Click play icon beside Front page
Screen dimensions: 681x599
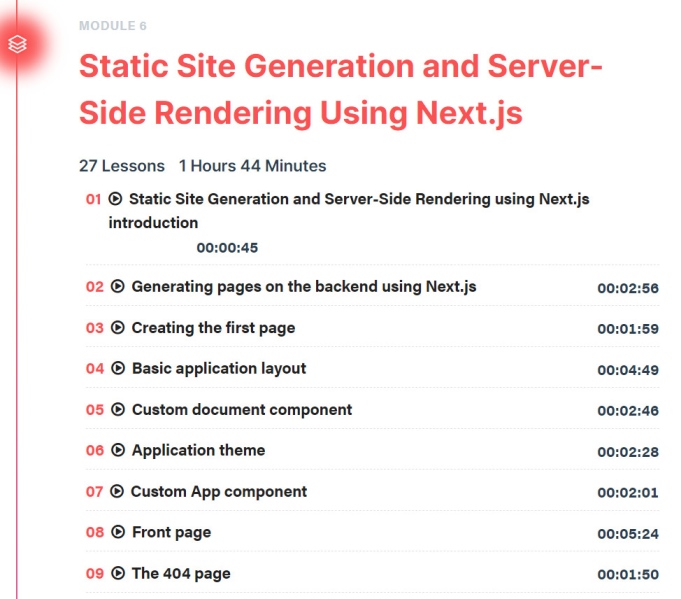(x=118, y=532)
